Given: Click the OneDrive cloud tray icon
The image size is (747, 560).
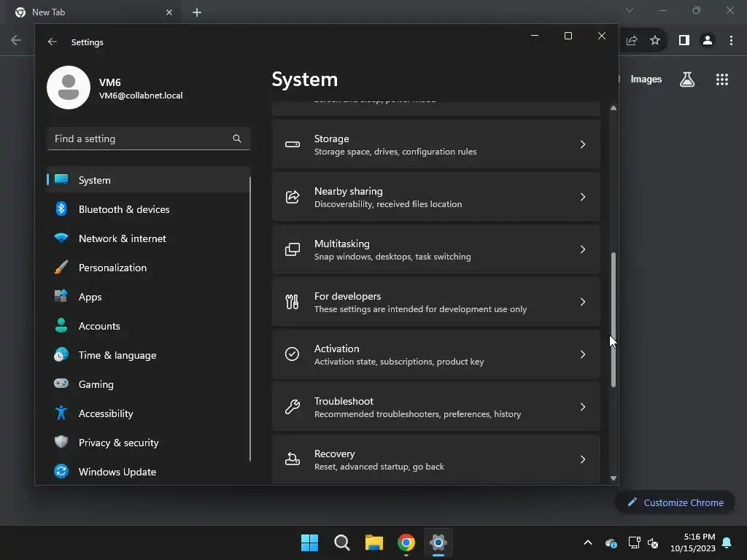Looking at the screenshot, I should (611, 542).
